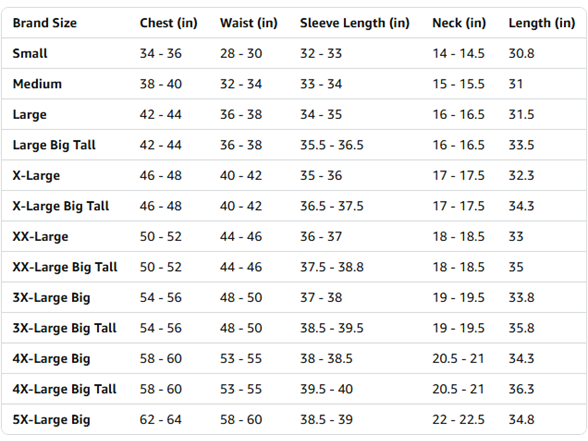Click waist value 58 - 60
This screenshot has width=588, height=441.
point(241,419)
